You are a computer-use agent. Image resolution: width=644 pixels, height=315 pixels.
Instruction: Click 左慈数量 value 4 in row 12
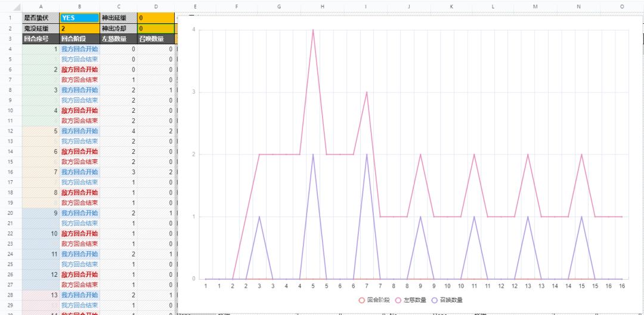[x=118, y=131]
